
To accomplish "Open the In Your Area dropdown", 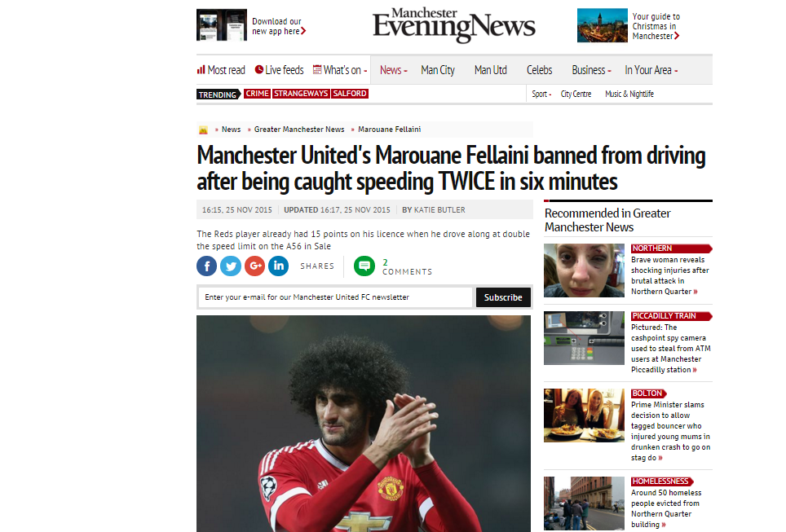I will (651, 70).
